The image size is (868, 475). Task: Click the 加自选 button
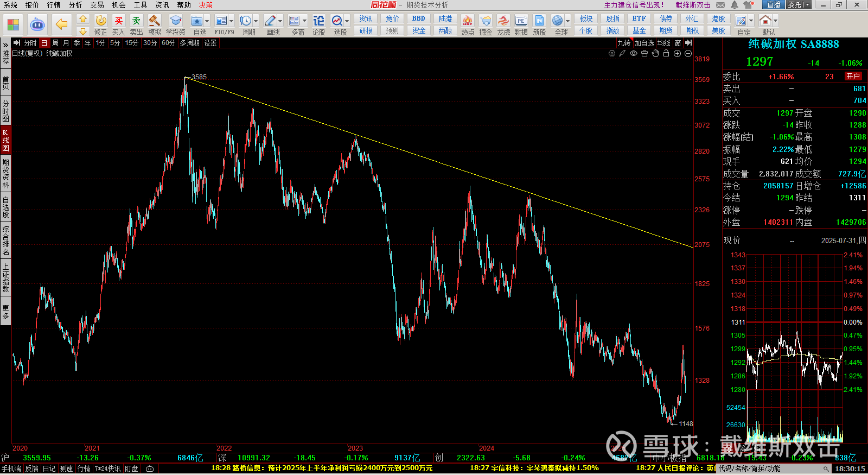click(644, 43)
